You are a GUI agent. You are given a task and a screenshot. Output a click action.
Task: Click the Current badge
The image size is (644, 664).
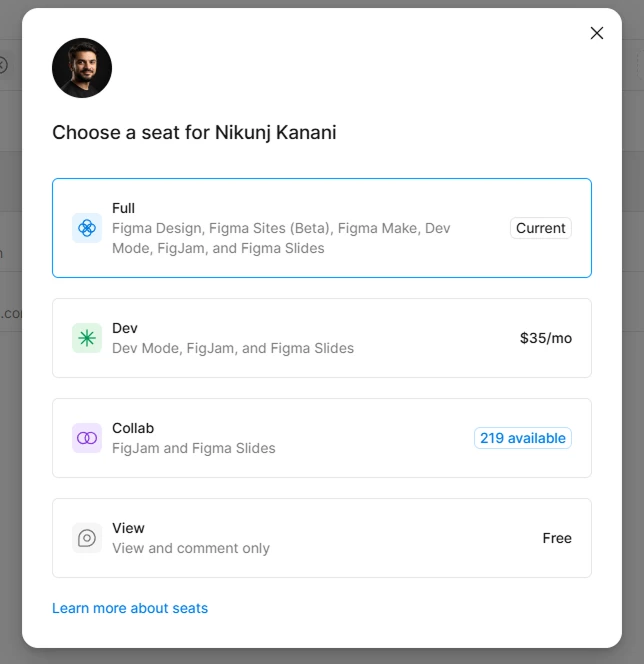tap(541, 228)
